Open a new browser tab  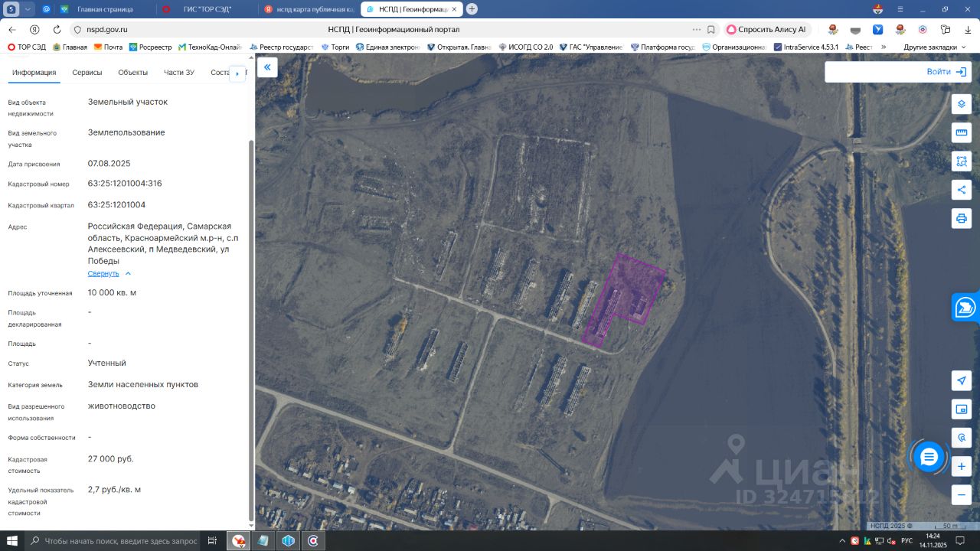pos(472,9)
